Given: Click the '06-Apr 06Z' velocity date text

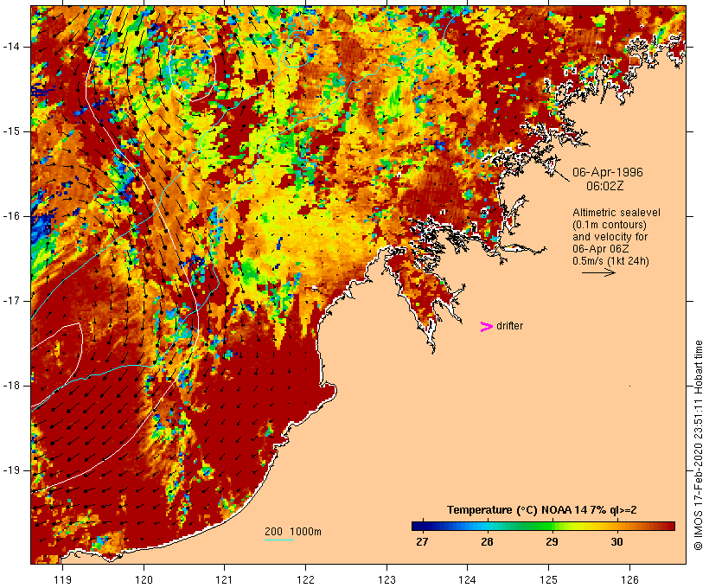Looking at the screenshot, I should pos(600,249).
